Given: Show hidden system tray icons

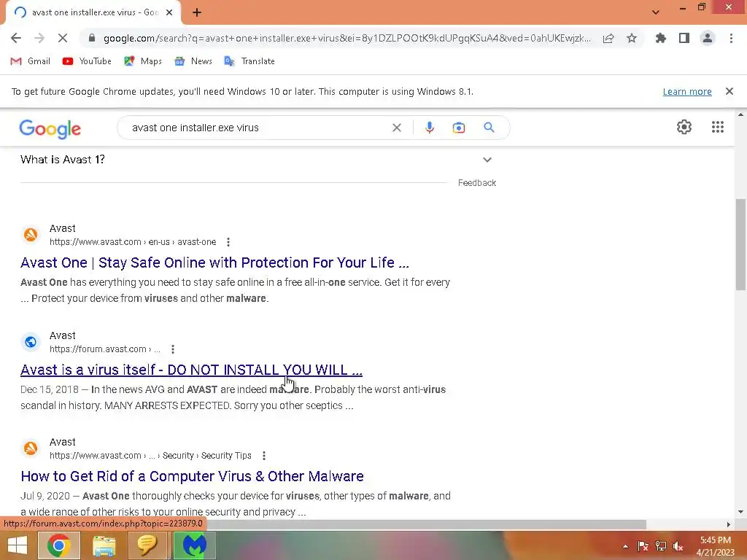Looking at the screenshot, I should point(625,546).
